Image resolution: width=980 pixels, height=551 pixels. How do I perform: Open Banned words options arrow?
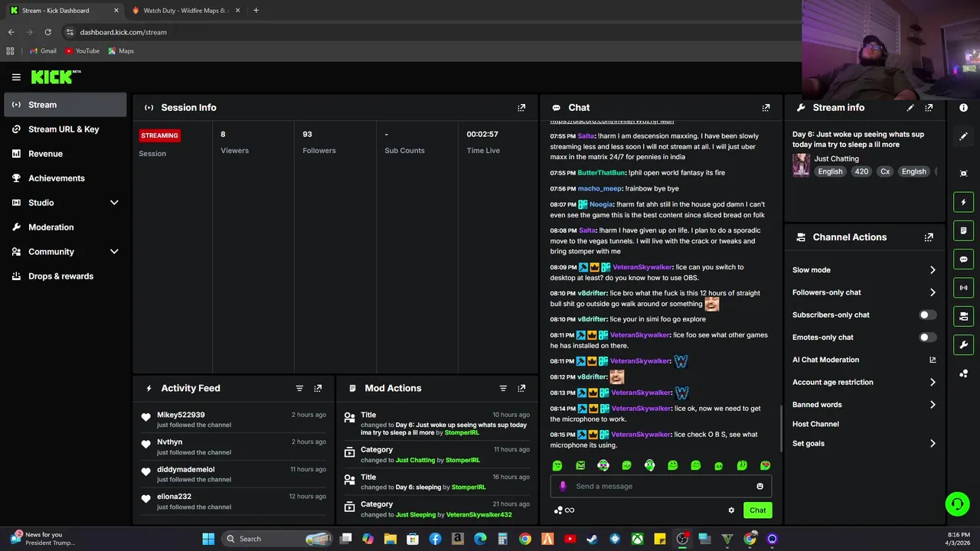933,405
